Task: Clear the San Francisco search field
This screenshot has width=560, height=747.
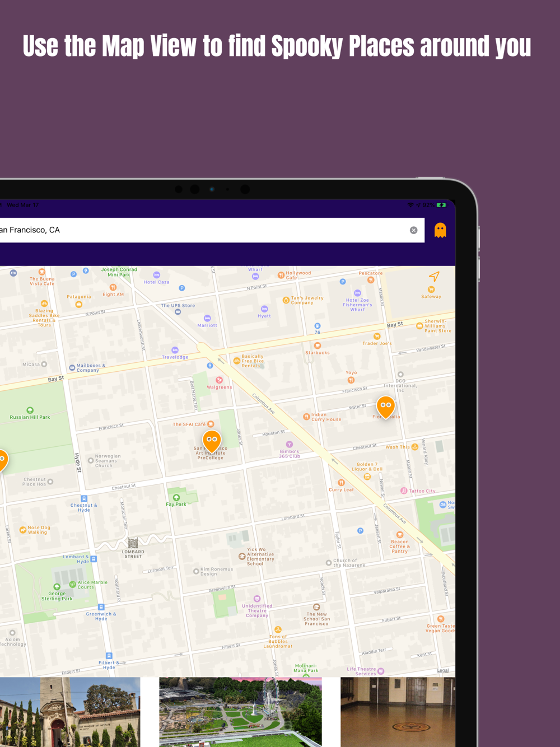Action: pos(413,230)
